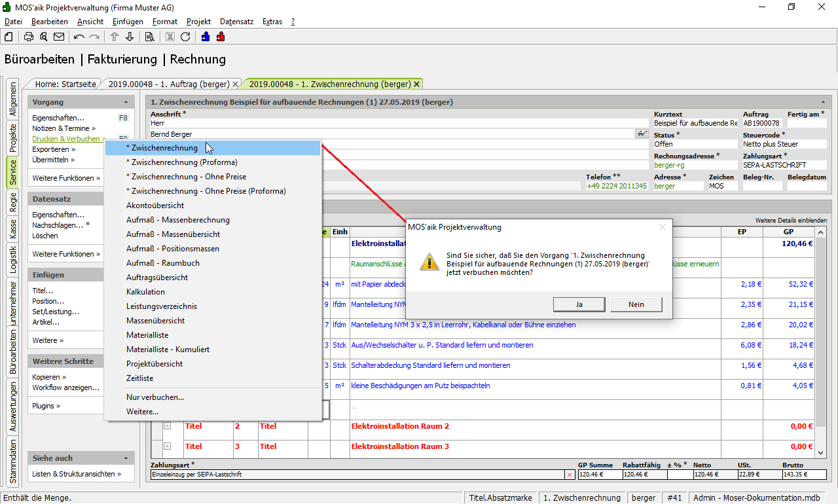Screen dimensions: 838x504
Task: Collapse the Vorgang sidebar panel
Action: pyautogui.click(x=126, y=103)
